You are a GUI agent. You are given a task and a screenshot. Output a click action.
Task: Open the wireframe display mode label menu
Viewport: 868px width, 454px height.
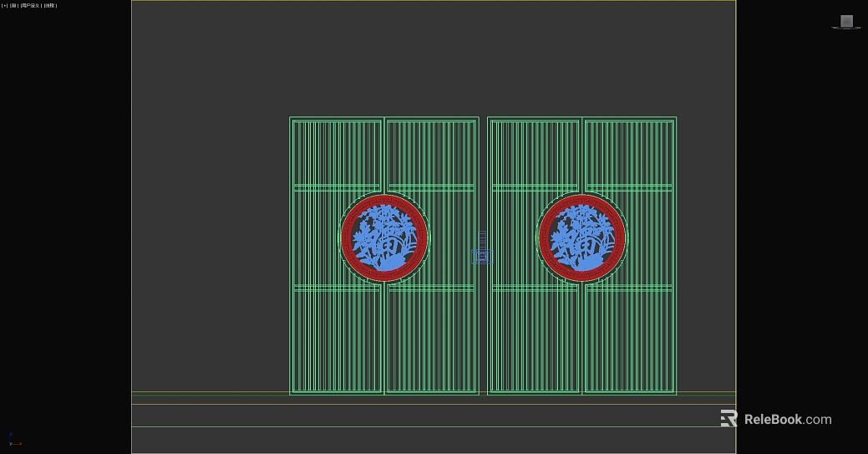pyautogui.click(x=50, y=6)
